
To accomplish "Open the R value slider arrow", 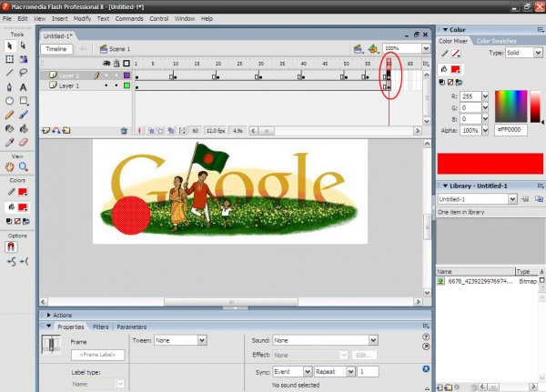I will coord(485,96).
